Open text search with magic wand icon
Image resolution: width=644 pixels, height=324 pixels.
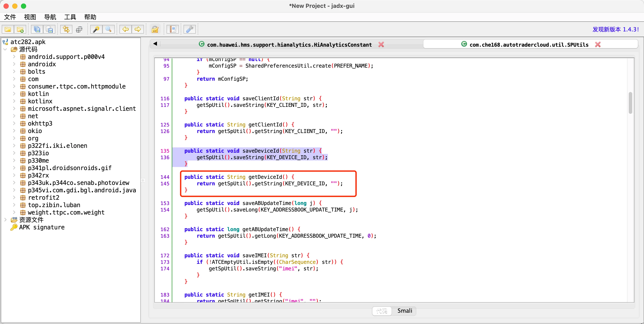point(96,29)
